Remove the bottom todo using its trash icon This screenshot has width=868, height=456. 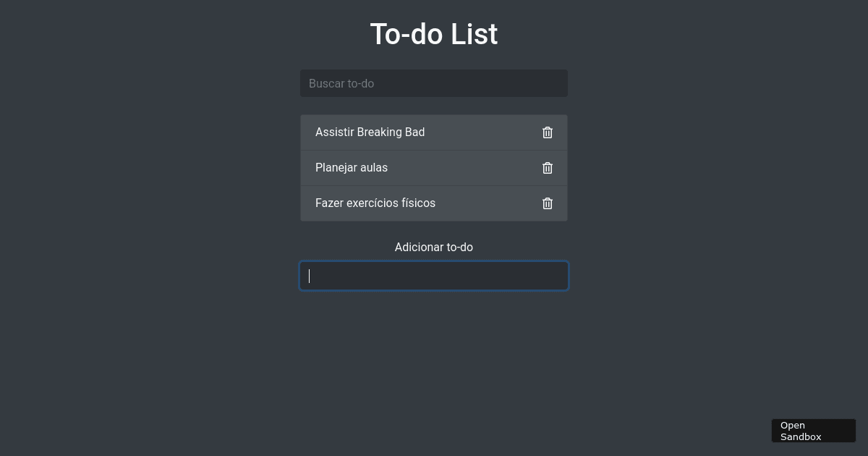pyautogui.click(x=547, y=203)
